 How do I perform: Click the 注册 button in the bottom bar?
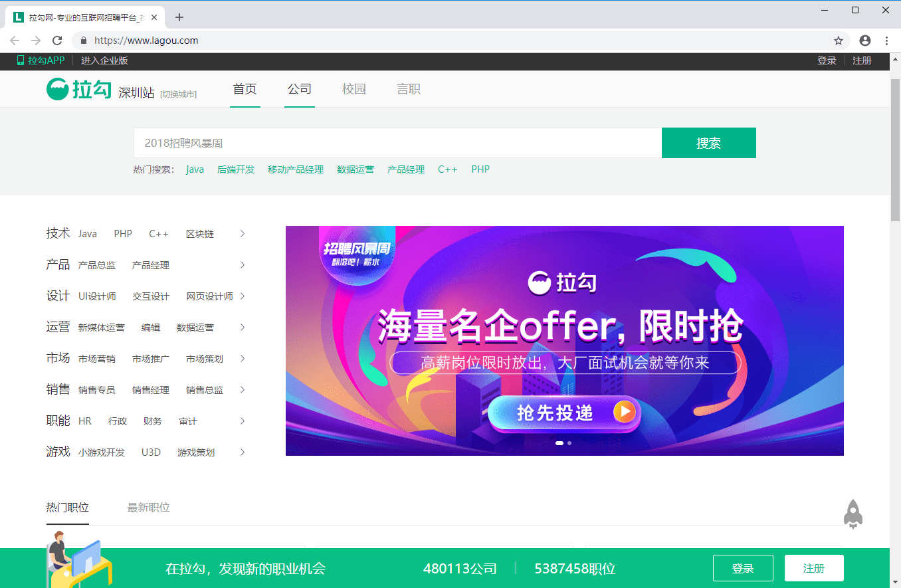point(814,568)
